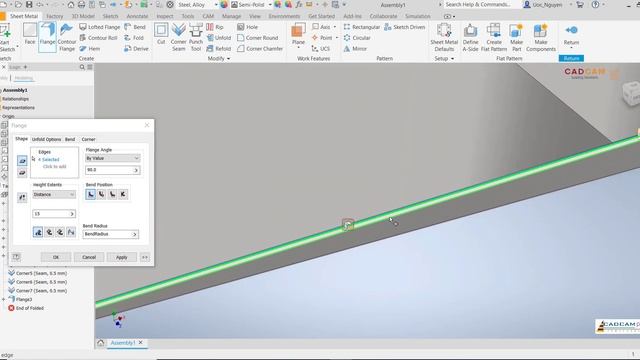
Task: Choose the first Bend Position option
Action: click(91, 194)
